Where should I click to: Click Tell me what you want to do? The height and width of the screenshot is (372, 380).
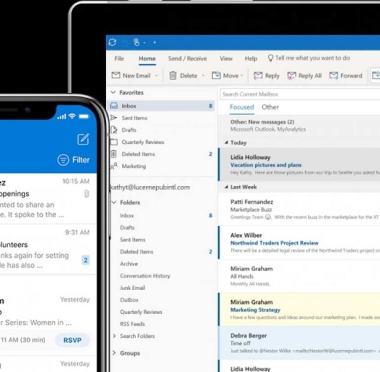point(309,58)
